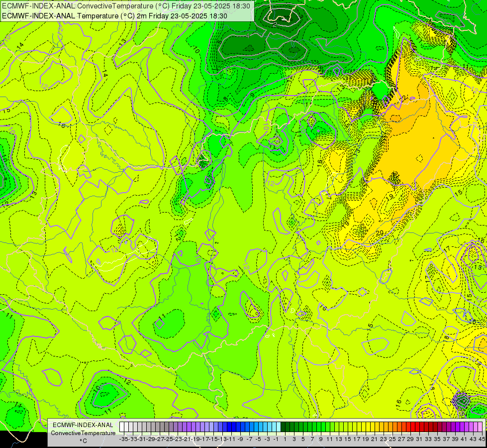Click the °C unit label in the legend
This screenshot has width=487, height=448.
pyautogui.click(x=83, y=441)
